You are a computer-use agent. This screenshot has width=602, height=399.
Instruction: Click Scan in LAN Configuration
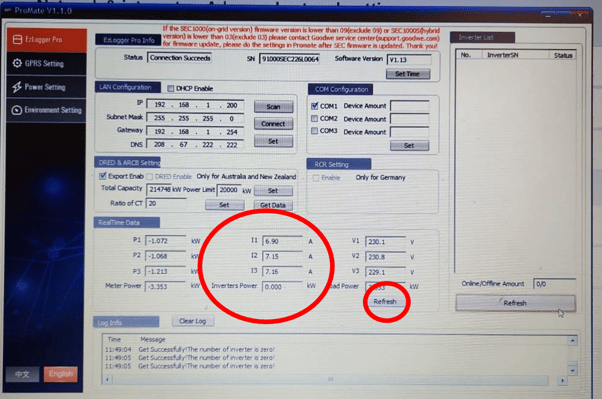point(273,107)
